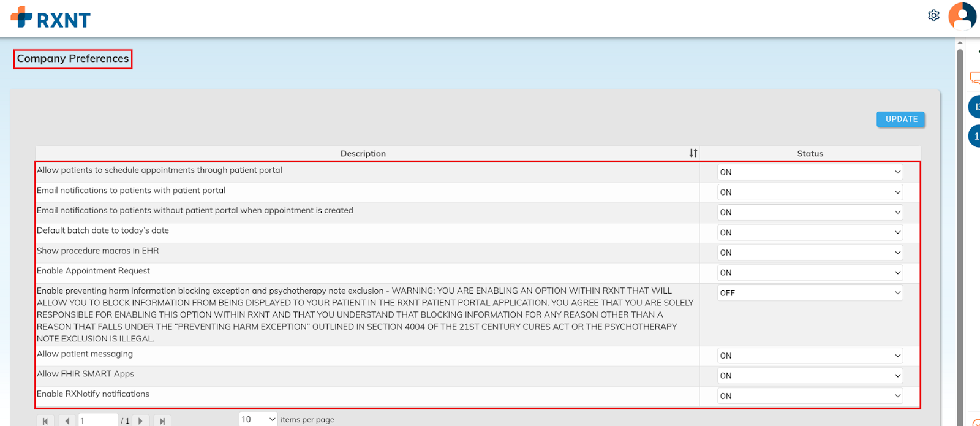Click the vertical scrollbar up arrow
This screenshot has height=426, width=980.
pos(960,43)
